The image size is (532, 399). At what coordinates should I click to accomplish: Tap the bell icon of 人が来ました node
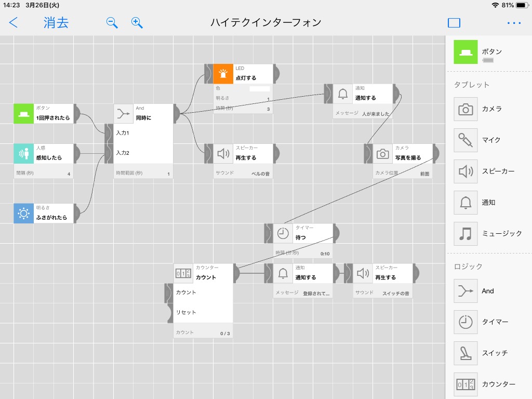click(x=343, y=94)
